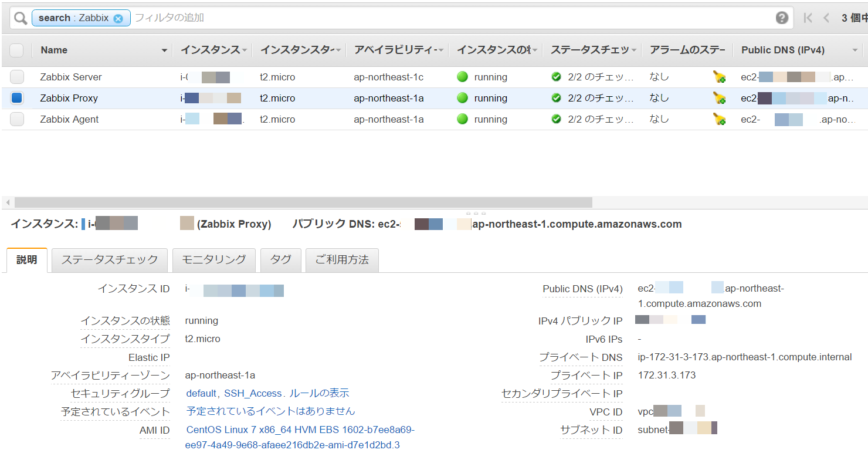Open the Public DNS (IPv4) column dropdown arrow
868x453 pixels.
point(855,51)
